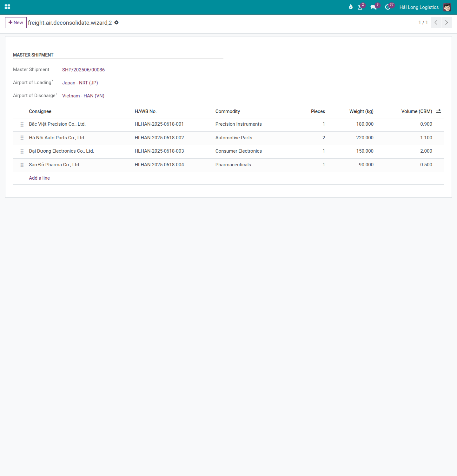Screen dimensions: 457x476
Task: Open the main apps menu grid icon
Action: tap(7, 7)
